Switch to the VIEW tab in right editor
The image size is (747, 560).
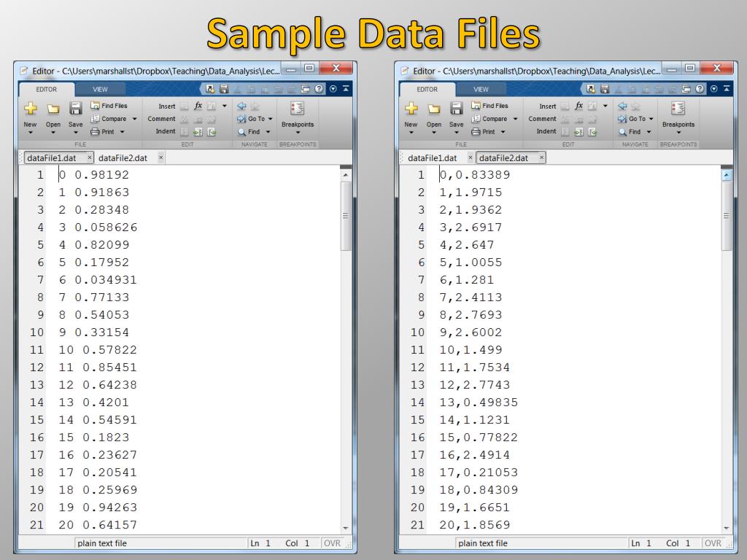point(481,89)
